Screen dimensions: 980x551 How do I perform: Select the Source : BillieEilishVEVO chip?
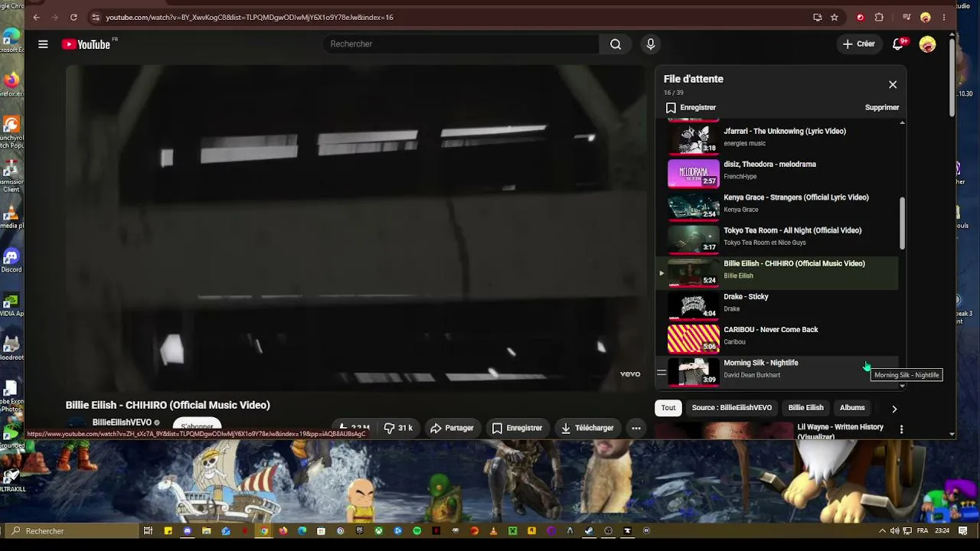[x=732, y=408]
